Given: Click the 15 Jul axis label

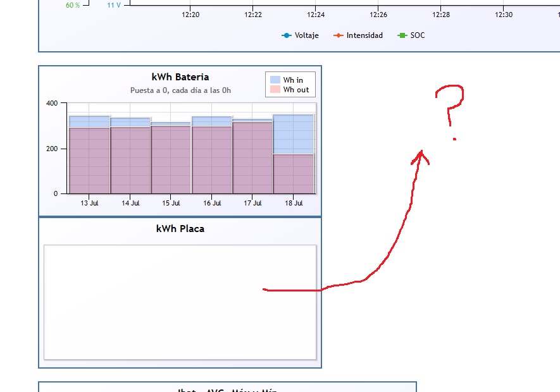Looking at the screenshot, I should 171,203.
